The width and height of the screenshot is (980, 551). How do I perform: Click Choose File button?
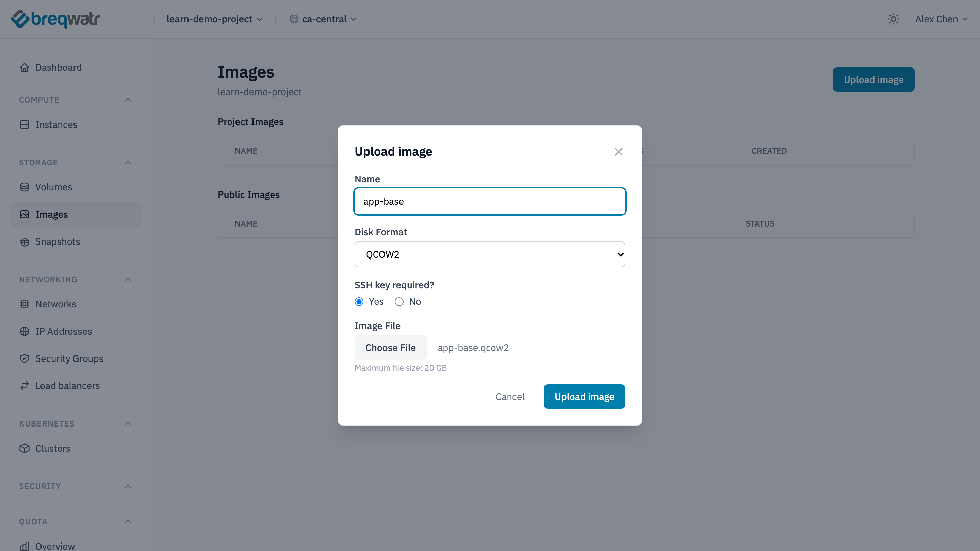(390, 348)
